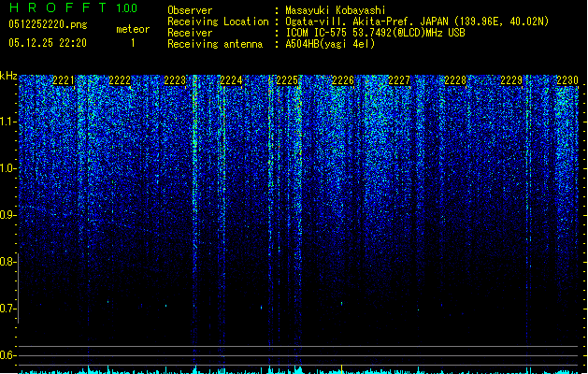Click time marker 2221
The width and height of the screenshot is (588, 374).
[64, 80]
